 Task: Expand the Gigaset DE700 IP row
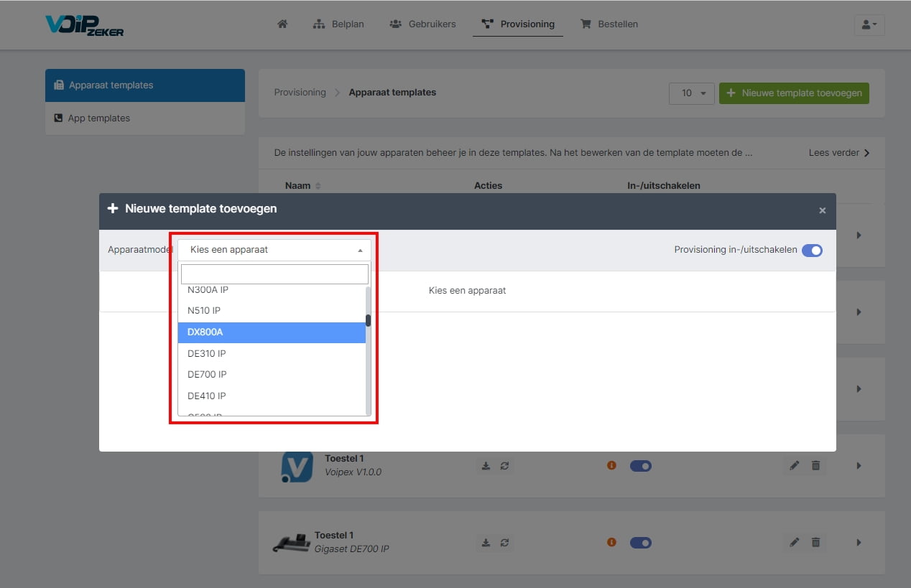(x=859, y=543)
